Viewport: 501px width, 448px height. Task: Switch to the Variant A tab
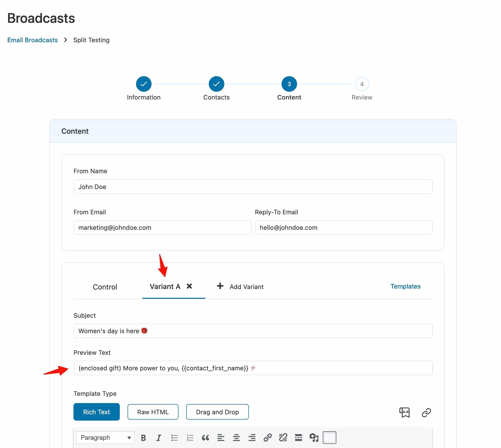pyautogui.click(x=165, y=287)
